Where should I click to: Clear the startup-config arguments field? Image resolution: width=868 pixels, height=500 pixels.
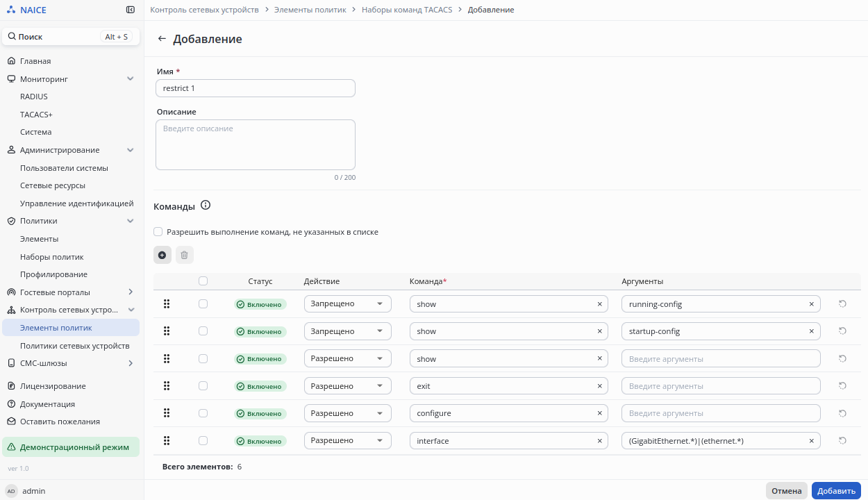[x=811, y=331]
